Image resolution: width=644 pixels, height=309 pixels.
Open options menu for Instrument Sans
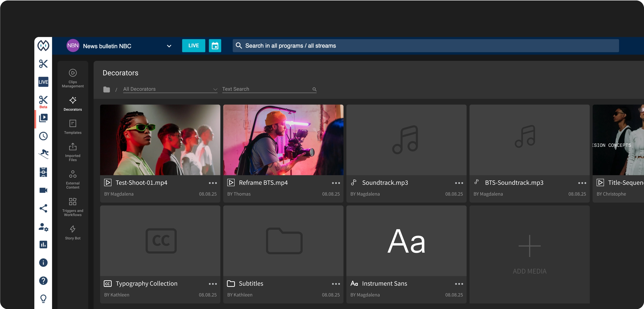click(x=459, y=284)
